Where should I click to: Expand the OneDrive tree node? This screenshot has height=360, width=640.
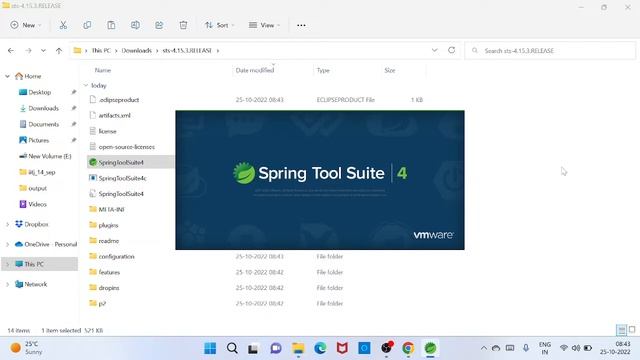(x=7, y=244)
